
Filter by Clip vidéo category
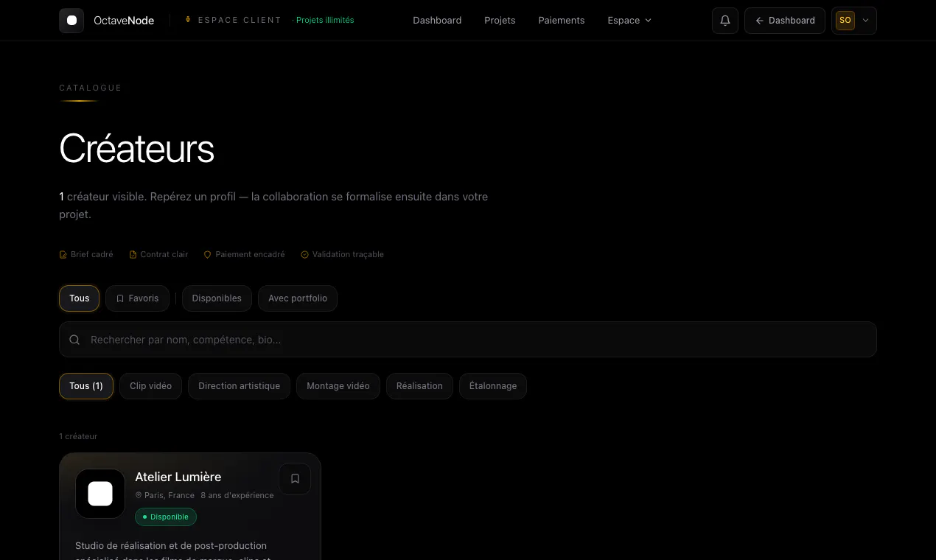pos(150,386)
